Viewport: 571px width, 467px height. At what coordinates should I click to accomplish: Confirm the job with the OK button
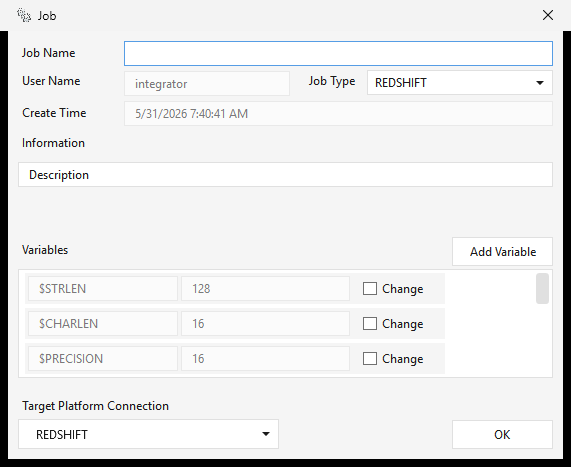pyautogui.click(x=503, y=435)
